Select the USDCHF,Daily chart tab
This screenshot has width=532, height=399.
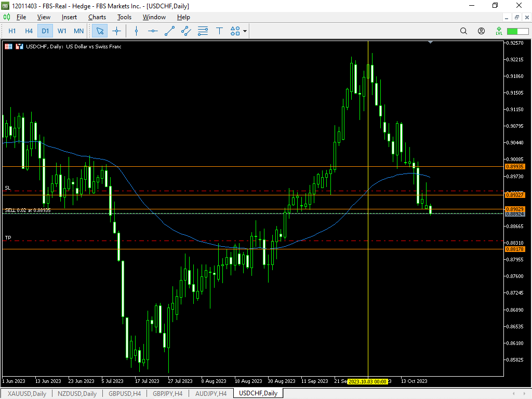(x=258, y=393)
